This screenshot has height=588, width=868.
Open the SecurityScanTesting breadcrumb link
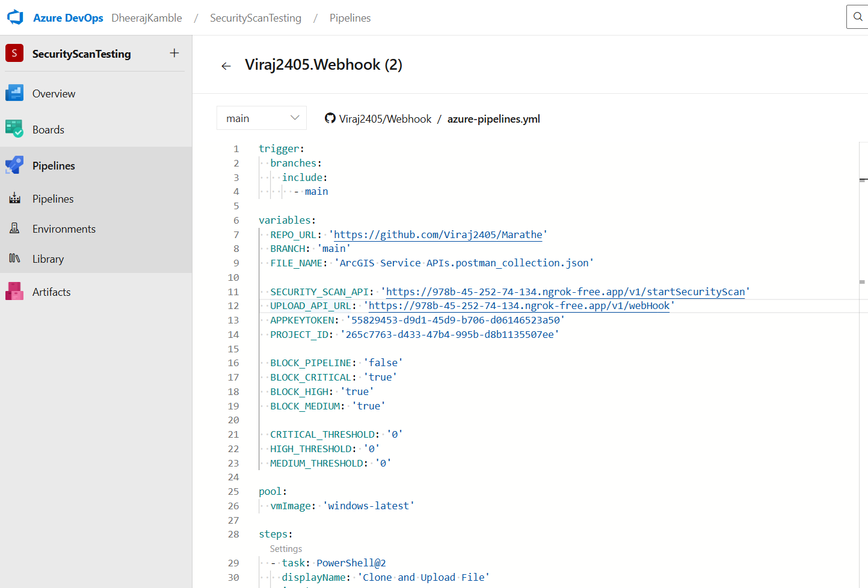tap(256, 18)
